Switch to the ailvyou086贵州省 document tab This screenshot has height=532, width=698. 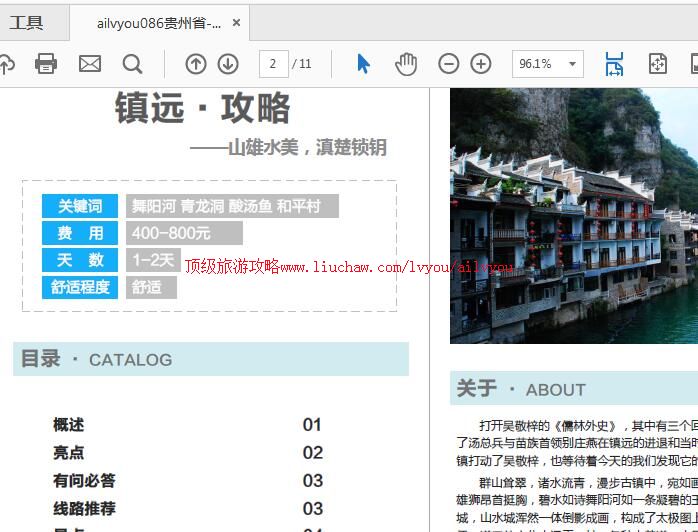[x=158, y=22]
